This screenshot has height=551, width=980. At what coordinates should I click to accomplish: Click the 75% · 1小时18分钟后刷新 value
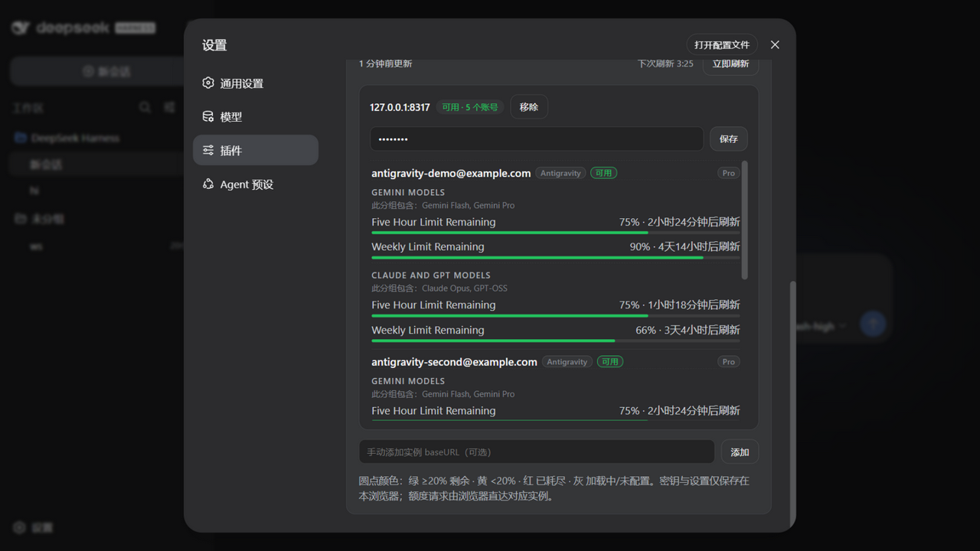(679, 305)
